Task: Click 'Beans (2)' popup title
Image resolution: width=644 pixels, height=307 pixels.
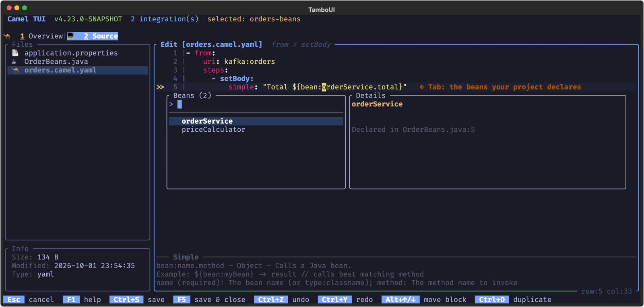Action: [192, 96]
